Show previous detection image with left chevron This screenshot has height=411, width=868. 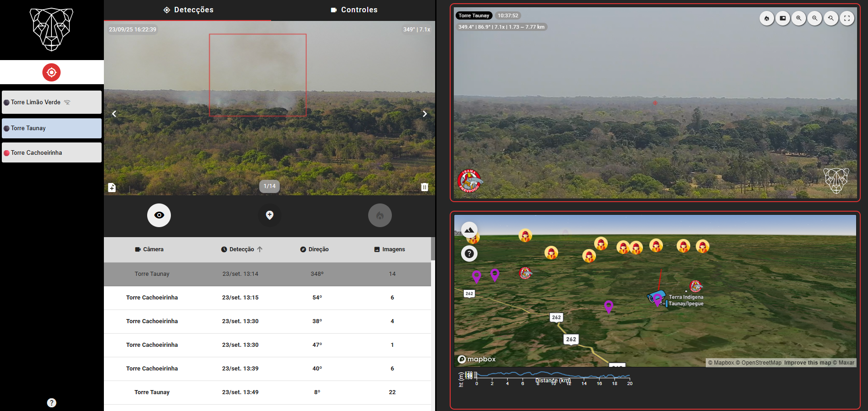(x=114, y=114)
